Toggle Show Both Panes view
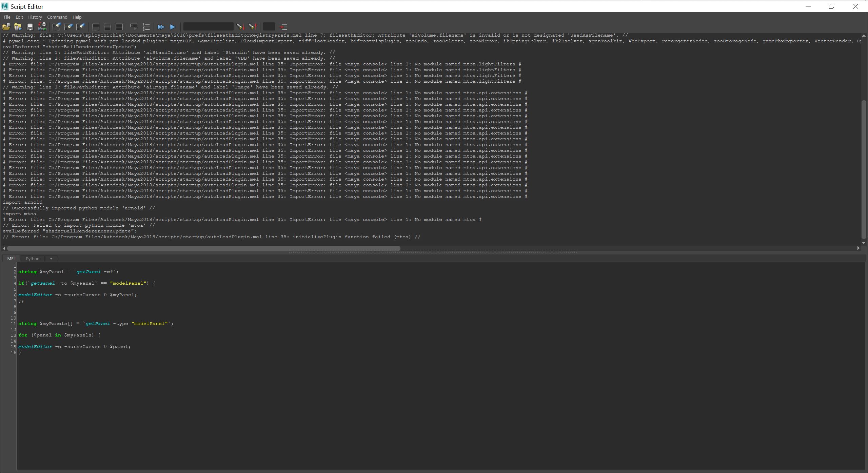The image size is (868, 473). [119, 27]
